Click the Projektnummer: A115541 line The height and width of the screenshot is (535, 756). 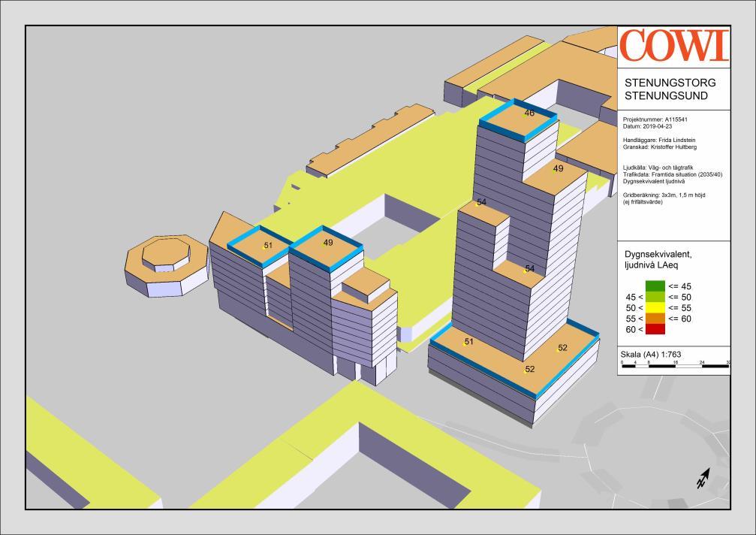click(x=655, y=119)
